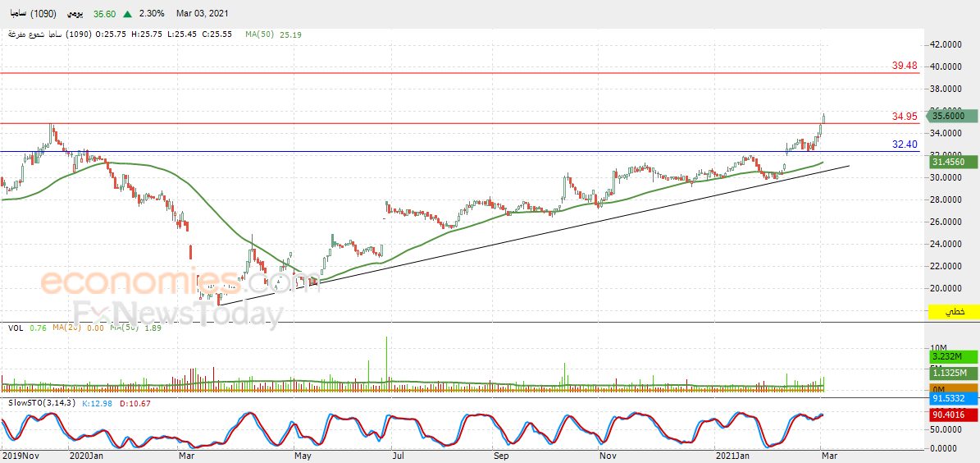980x463 pixels.
Task: Click the 20.0000 price axis label
Action: (x=947, y=288)
